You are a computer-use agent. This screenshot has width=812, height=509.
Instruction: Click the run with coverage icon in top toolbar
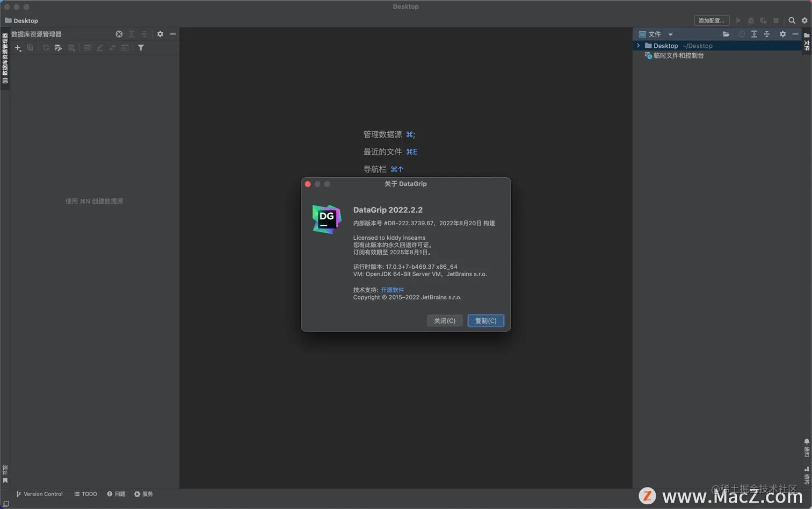(x=763, y=20)
